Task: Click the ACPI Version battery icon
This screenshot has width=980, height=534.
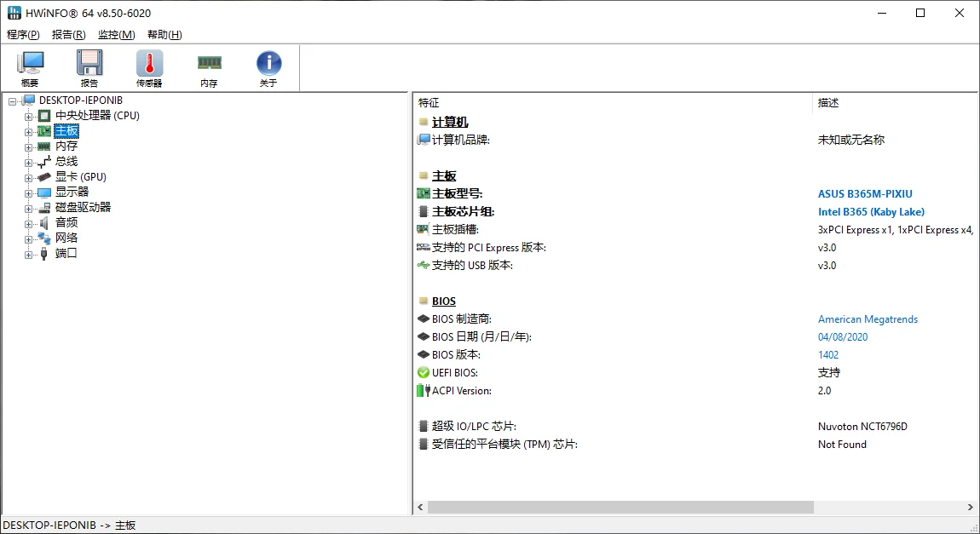Action: pos(424,390)
